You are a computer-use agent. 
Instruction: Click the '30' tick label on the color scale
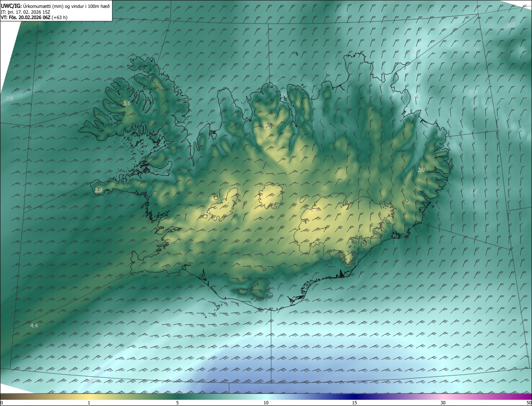pos(443,403)
